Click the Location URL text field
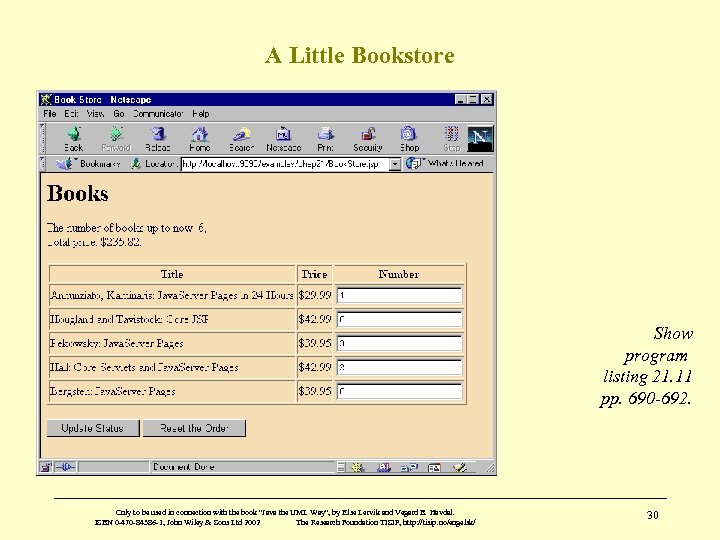Screen dimensions: 720x540 (x=285, y=164)
